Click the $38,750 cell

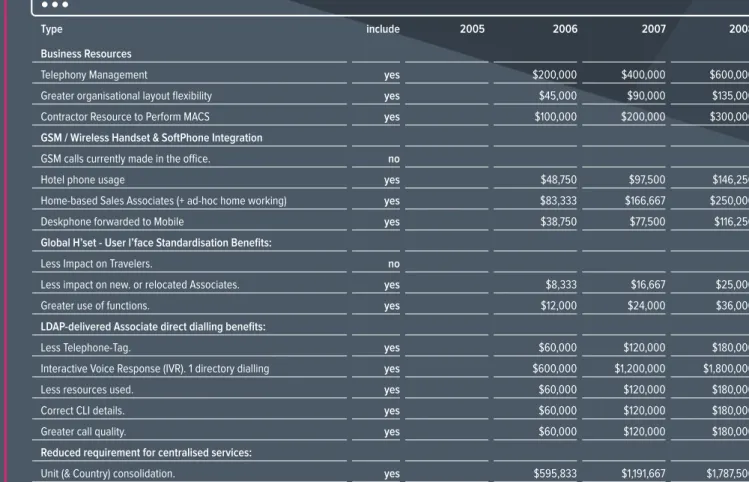[558, 222]
